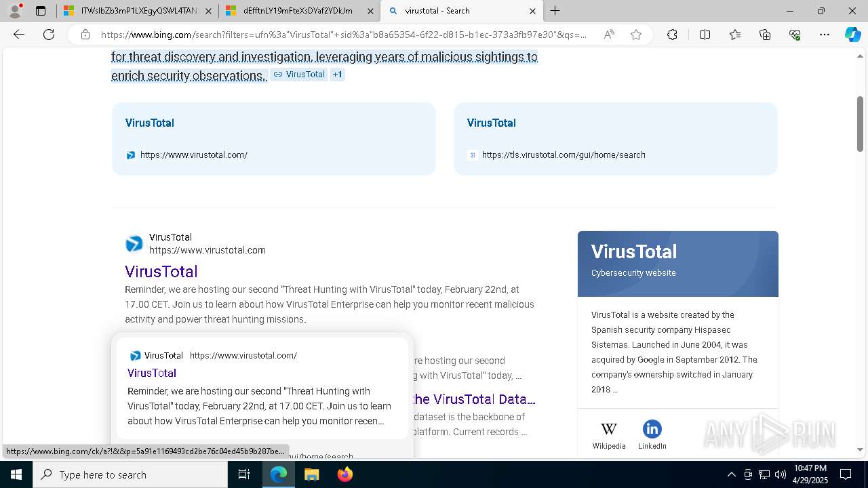Click taskbar 'Type here to search' box
The height and width of the screenshot is (488, 868).
click(130, 474)
